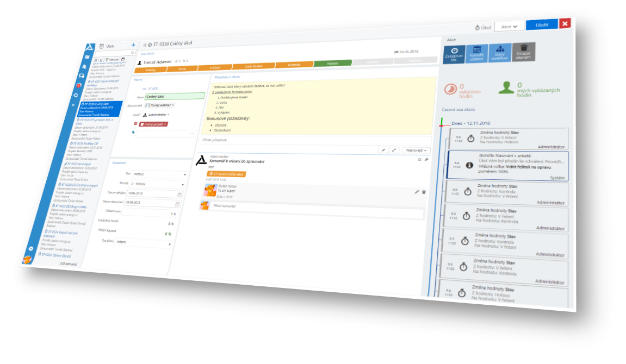Click the app logo at the sidebar top
The width and height of the screenshot is (626, 364).
pos(89,47)
